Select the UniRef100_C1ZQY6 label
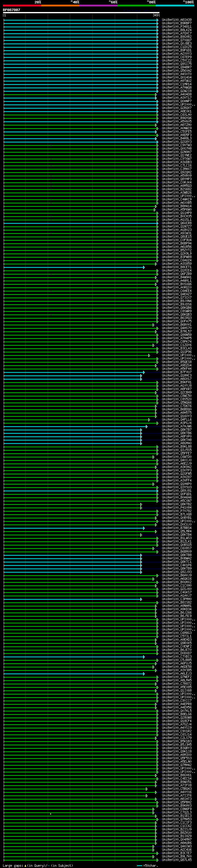 [x=177, y=345]
